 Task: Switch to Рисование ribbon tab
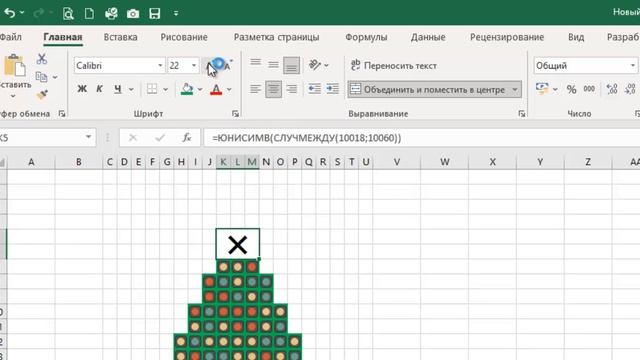pyautogui.click(x=184, y=37)
